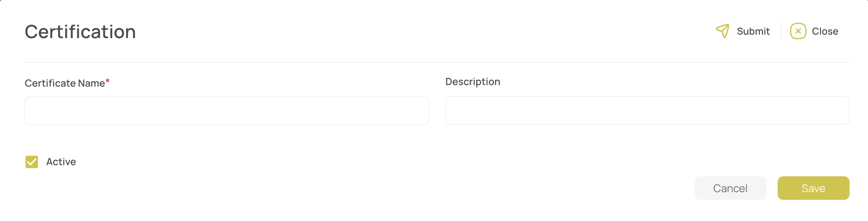Submit the certification using the header action
Image resolution: width=868 pixels, height=221 pixels.
tap(743, 31)
